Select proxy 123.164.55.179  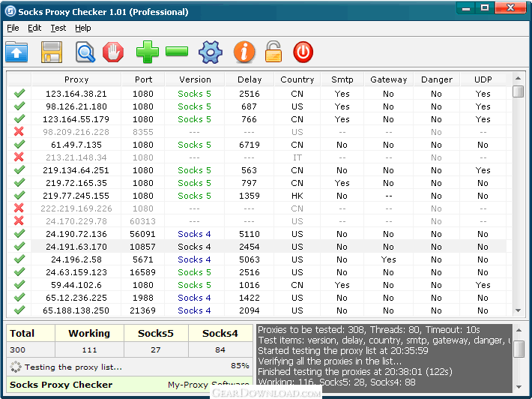[76, 119]
